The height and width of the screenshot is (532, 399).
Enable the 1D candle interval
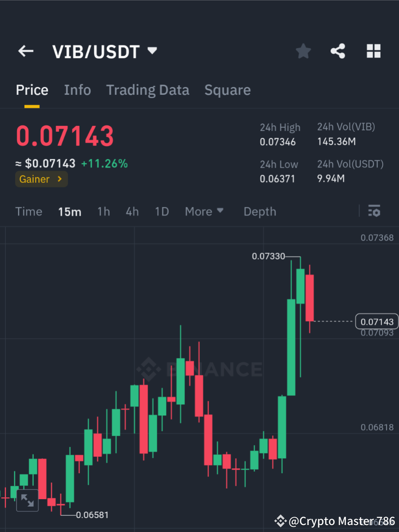162,211
